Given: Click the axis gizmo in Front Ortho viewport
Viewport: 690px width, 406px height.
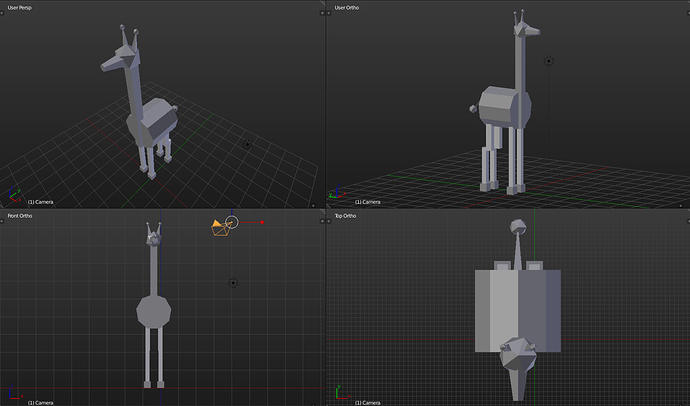Looking at the screenshot, I should pos(14,396).
